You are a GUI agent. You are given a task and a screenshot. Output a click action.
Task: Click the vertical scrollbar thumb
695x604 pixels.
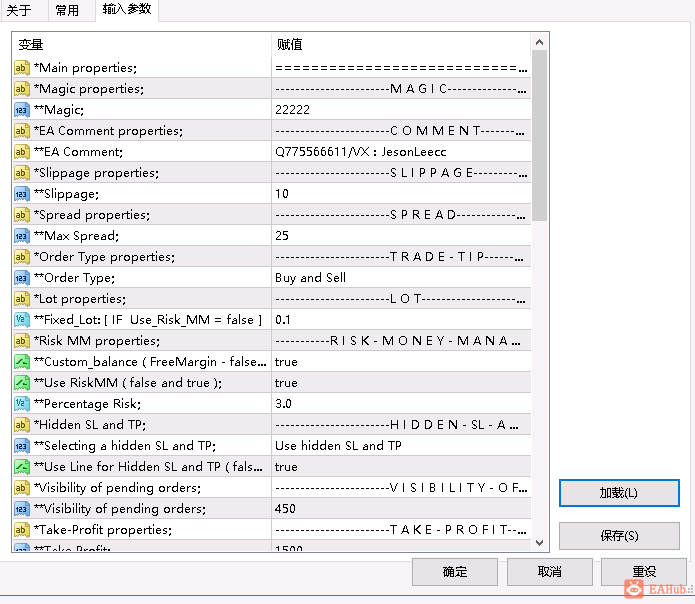point(539,136)
